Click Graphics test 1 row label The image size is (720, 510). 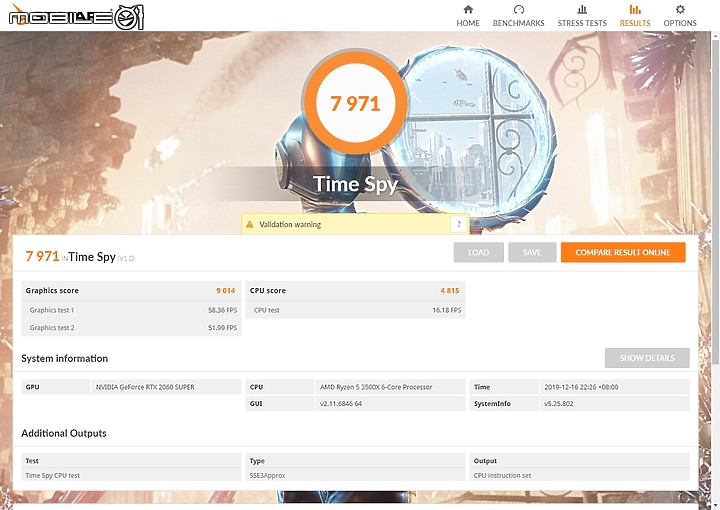pos(52,310)
